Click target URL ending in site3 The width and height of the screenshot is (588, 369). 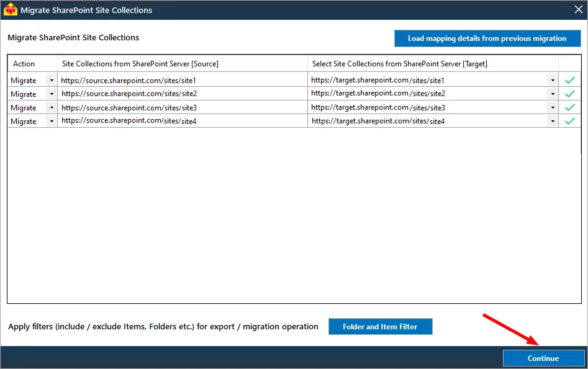[x=378, y=107]
